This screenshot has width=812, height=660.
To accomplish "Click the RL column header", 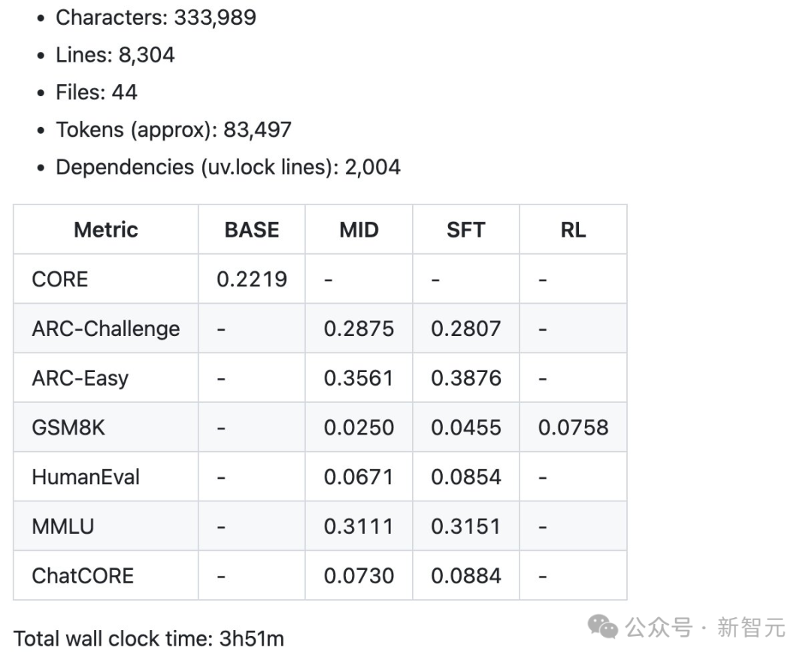I will (572, 229).
